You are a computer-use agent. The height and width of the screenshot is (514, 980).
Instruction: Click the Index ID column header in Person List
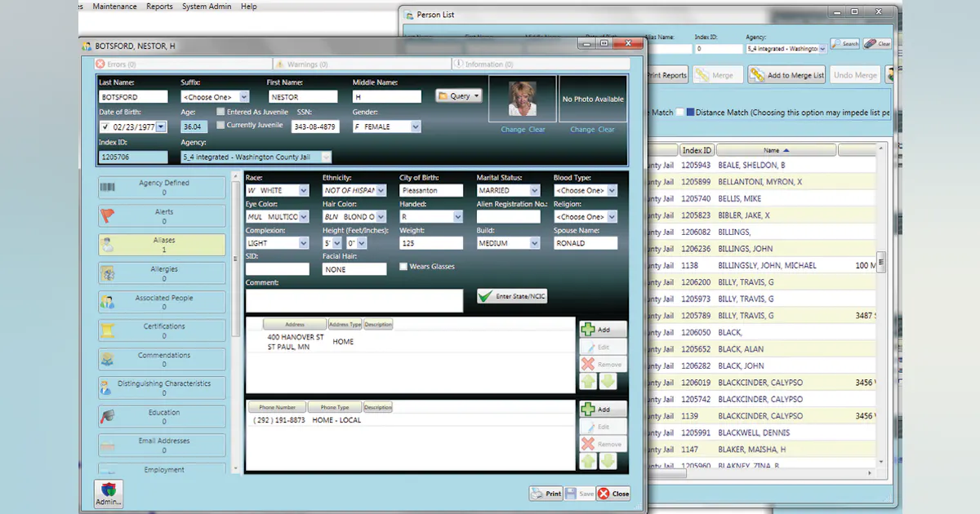pyautogui.click(x=697, y=150)
